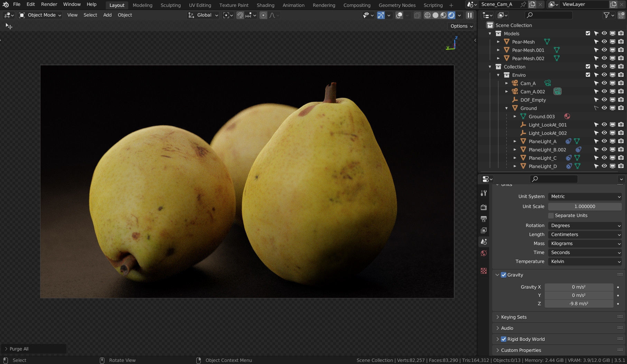Switch to the UV Editing workspace tab
This screenshot has height=364, width=627.
click(x=200, y=5)
